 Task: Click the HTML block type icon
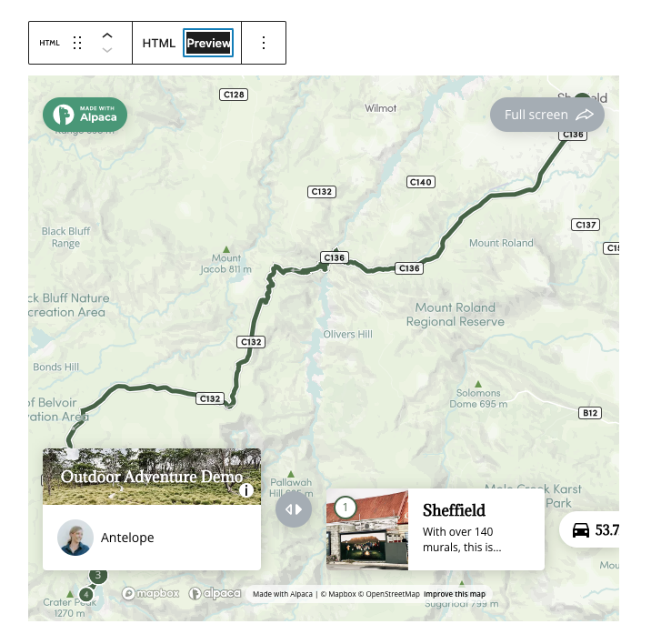(x=49, y=43)
